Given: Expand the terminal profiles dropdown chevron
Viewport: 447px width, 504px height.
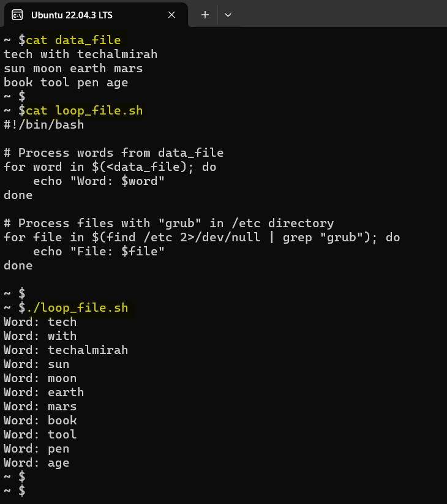Looking at the screenshot, I should 228,15.
